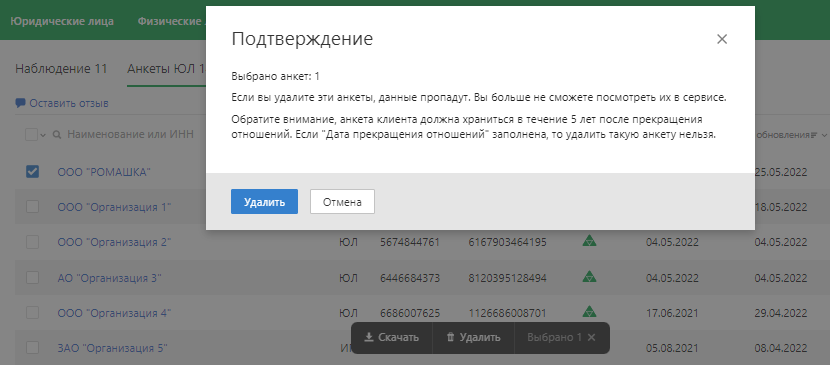Image resolution: width=830 pixels, height=365 pixels.
Task: Click update date 29.04.2022
Action: pyautogui.click(x=781, y=313)
